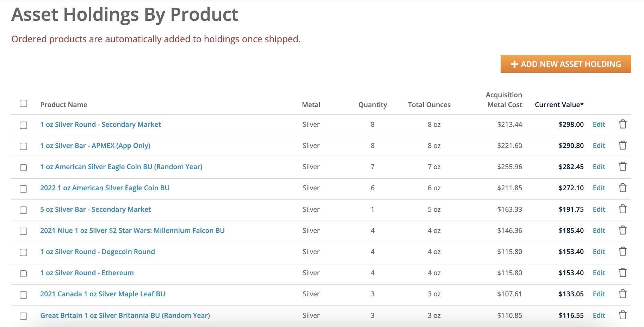
Task: Open 1 oz Silver Round - Secondary Market product
Action: [x=100, y=124]
